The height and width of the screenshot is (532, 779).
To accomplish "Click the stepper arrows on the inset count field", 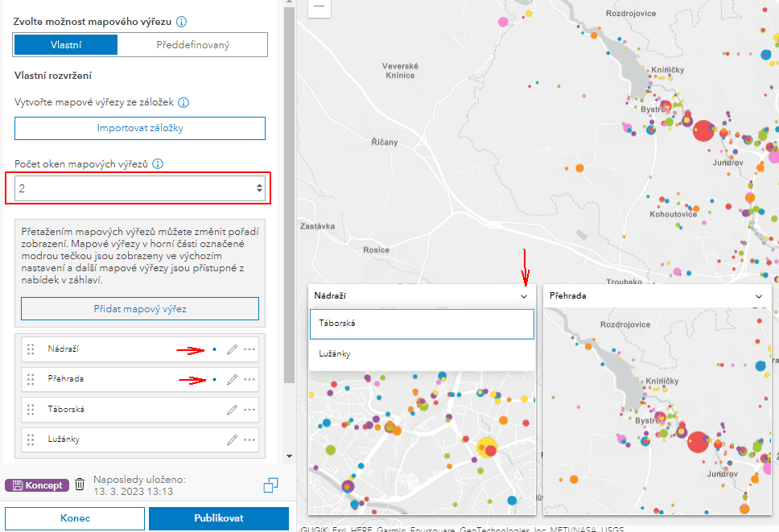I will coord(259,188).
